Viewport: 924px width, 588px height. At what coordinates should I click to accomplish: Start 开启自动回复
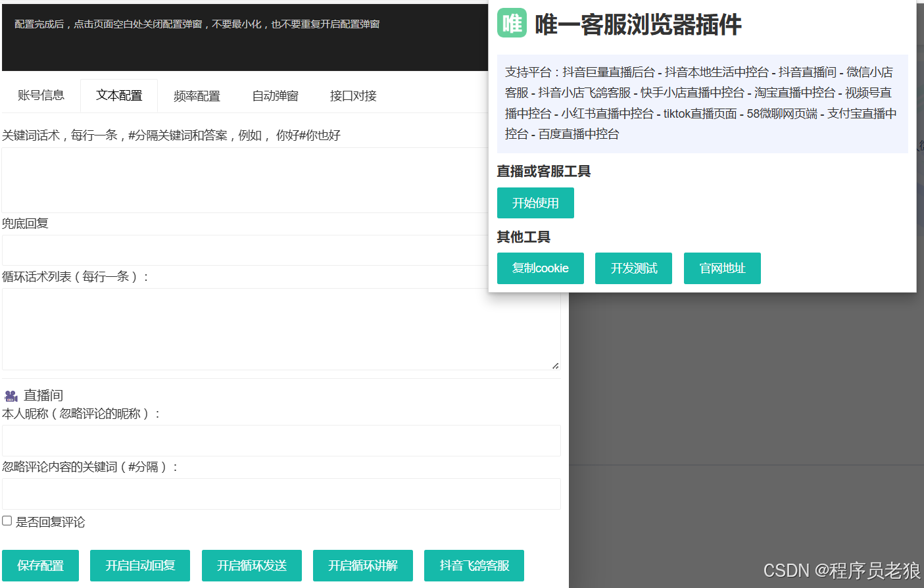point(140,566)
